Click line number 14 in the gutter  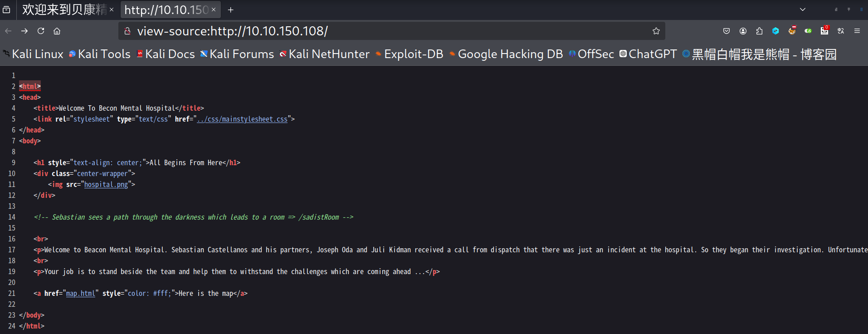tap(12, 217)
